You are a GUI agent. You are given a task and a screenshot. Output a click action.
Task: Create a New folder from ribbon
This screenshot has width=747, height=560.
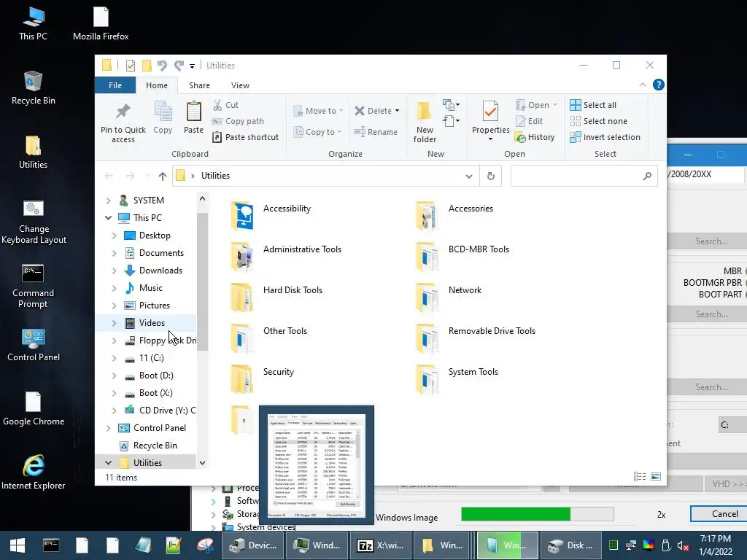[x=425, y=122]
